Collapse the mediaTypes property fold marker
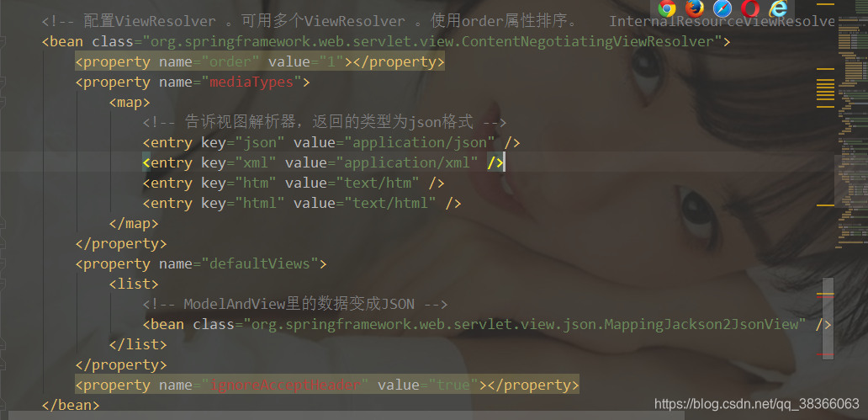This screenshot has height=420, width=868. [3, 82]
